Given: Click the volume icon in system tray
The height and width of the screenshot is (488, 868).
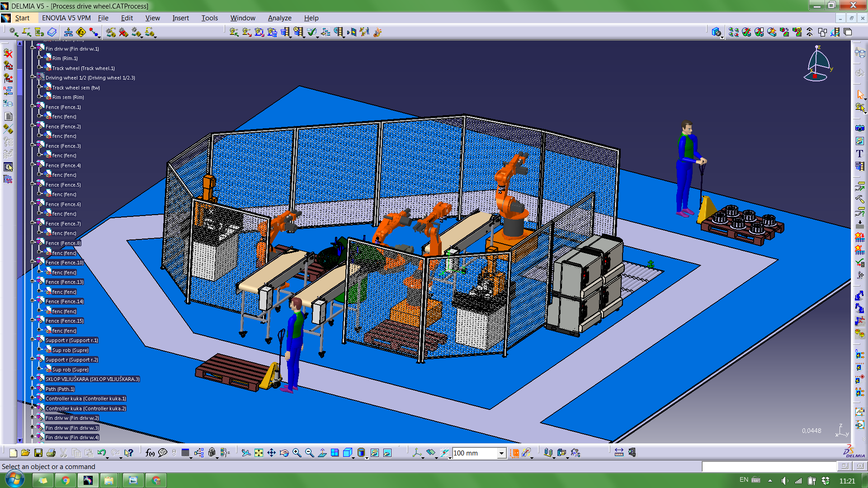Looking at the screenshot, I should 785,481.
